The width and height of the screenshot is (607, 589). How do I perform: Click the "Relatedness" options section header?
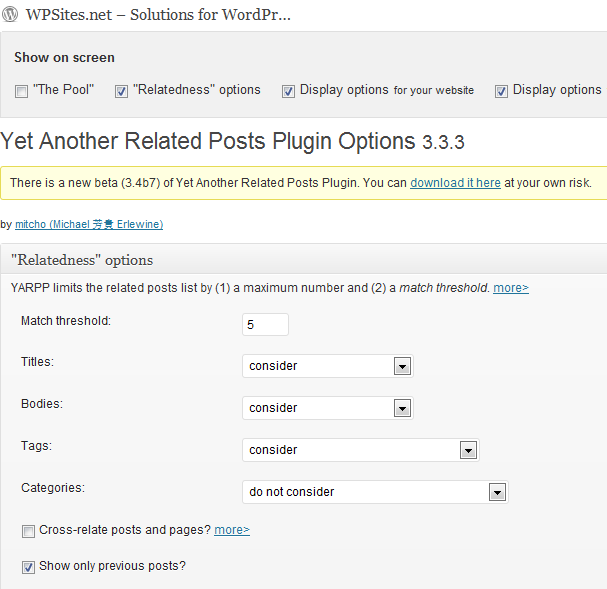pyautogui.click(x=82, y=260)
